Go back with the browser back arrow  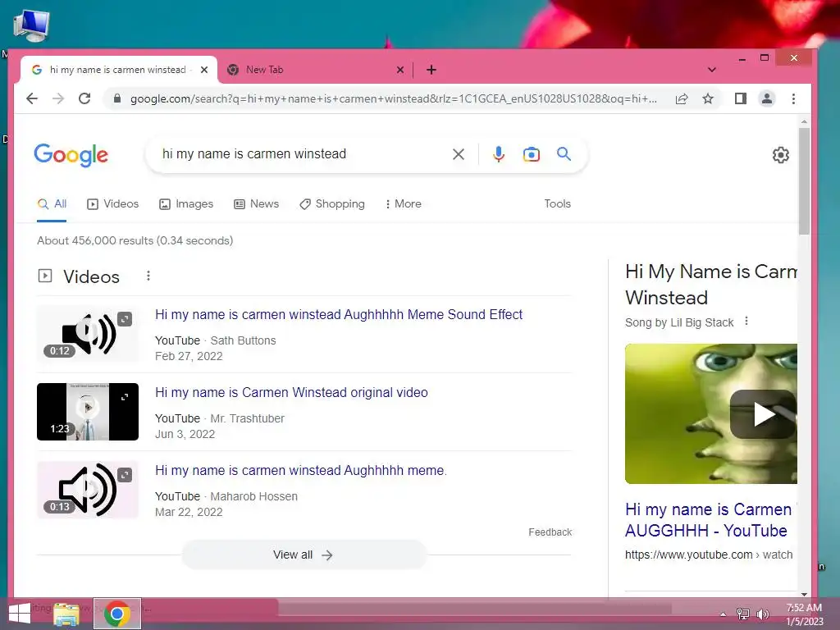point(32,98)
